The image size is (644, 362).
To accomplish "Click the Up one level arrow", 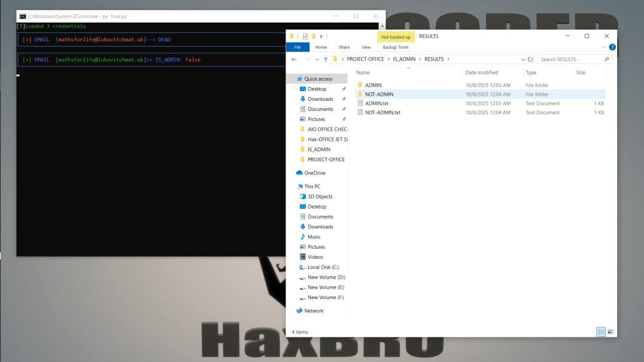I will point(325,59).
